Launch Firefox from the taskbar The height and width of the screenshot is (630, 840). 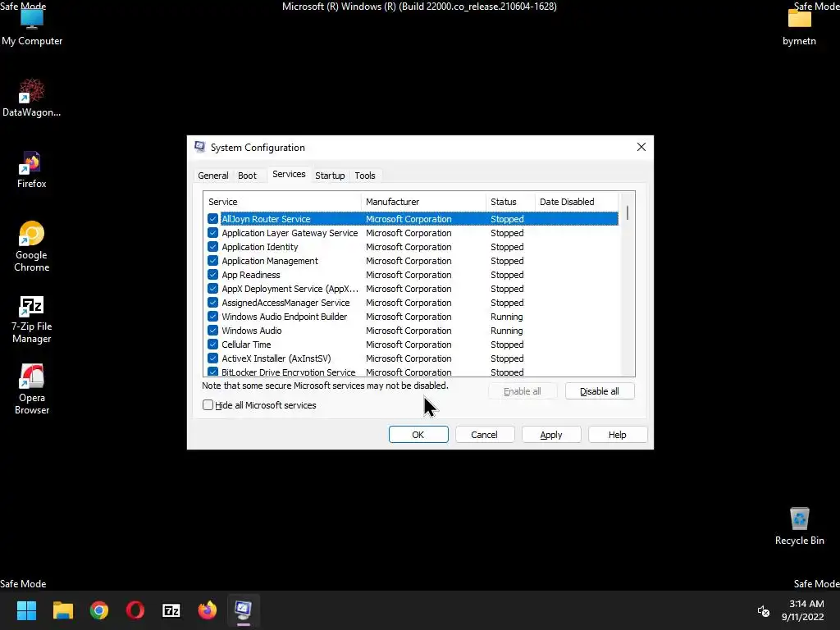point(208,610)
